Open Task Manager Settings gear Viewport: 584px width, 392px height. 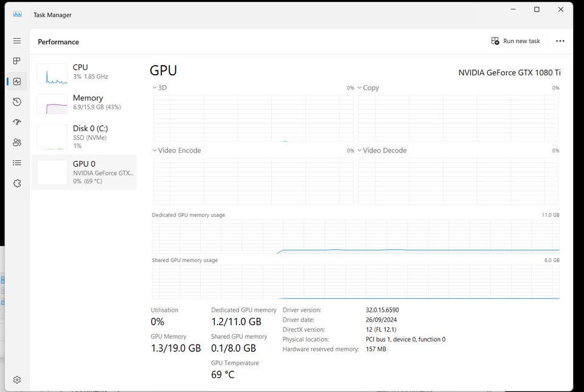click(x=17, y=380)
